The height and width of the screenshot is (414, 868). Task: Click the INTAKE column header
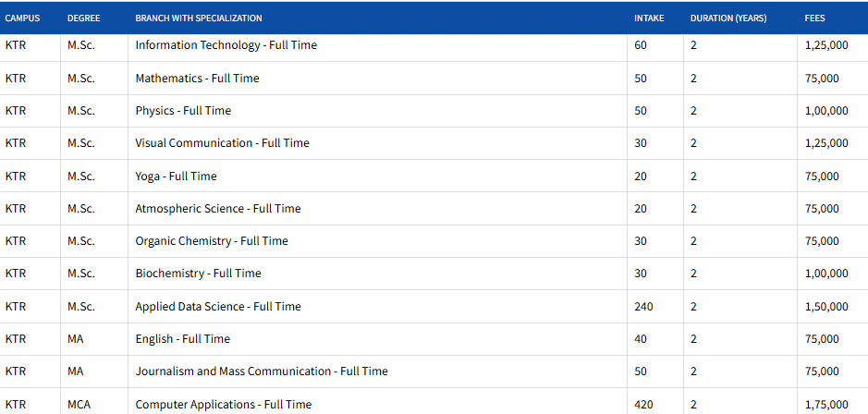coord(648,18)
